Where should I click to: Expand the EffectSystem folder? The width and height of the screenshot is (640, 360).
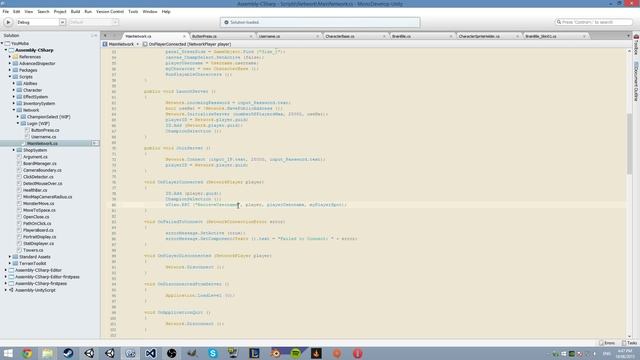pos(14,97)
